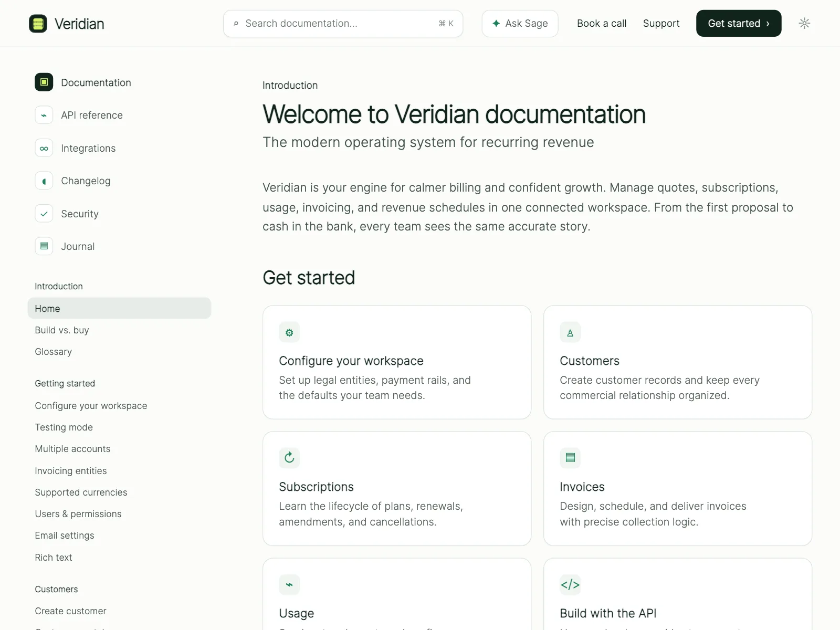Click the Usage card icon
Image resolution: width=840 pixels, height=630 pixels.
pos(289,584)
